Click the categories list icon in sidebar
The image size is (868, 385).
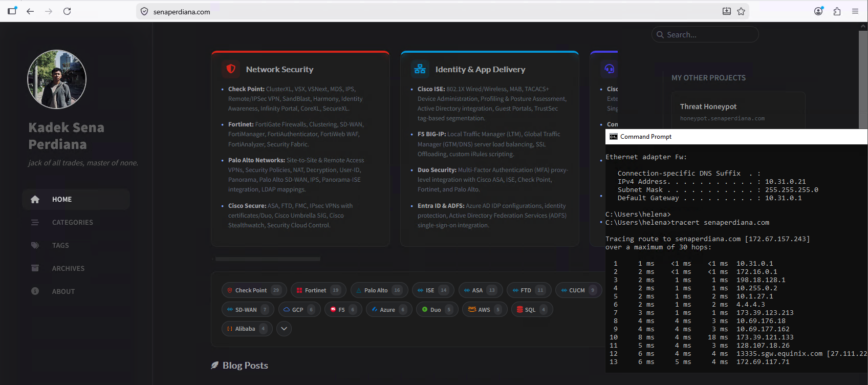click(35, 222)
